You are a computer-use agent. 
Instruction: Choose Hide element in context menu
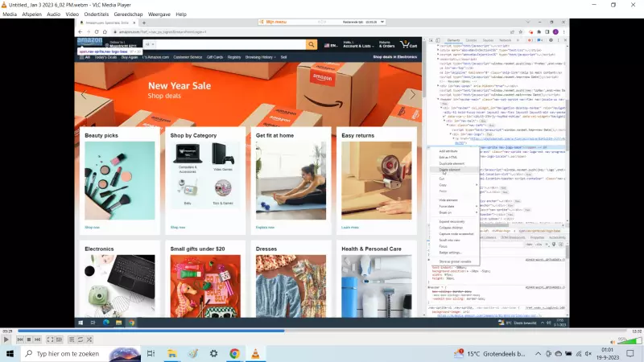coord(454,200)
